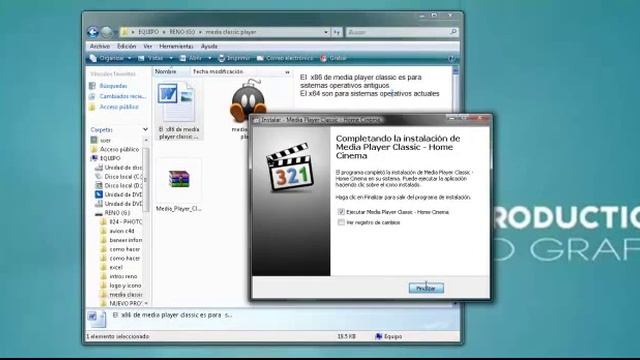Expand the Vistas dropdown arrow

(x=171, y=58)
